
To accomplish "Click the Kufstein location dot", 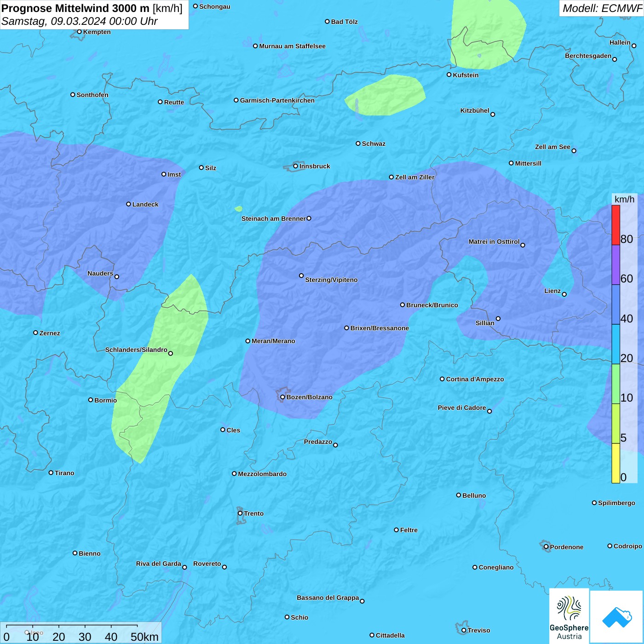I will [x=449, y=75].
